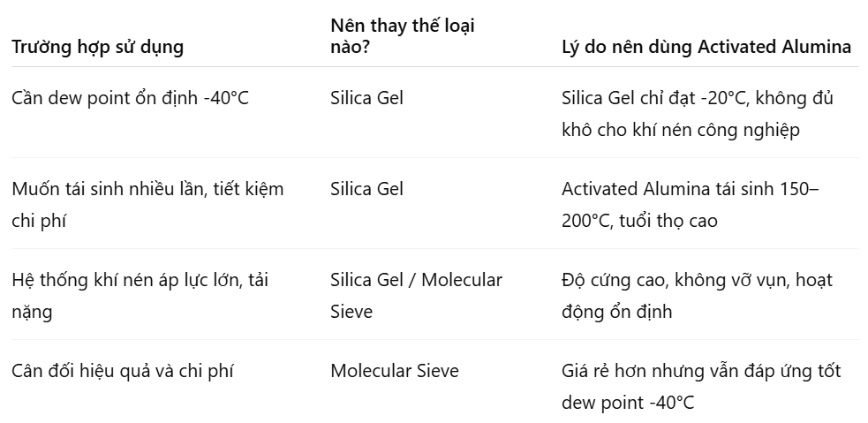Image resolution: width=868 pixels, height=423 pixels.
Task: Click 'dew point -40°C' in the last row
Action: point(628,403)
